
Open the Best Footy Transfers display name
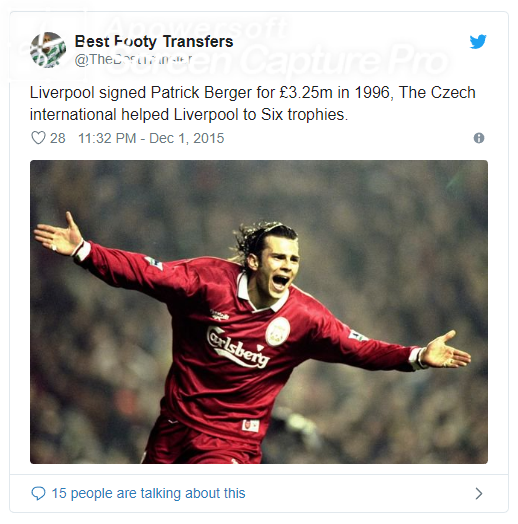coord(154,42)
